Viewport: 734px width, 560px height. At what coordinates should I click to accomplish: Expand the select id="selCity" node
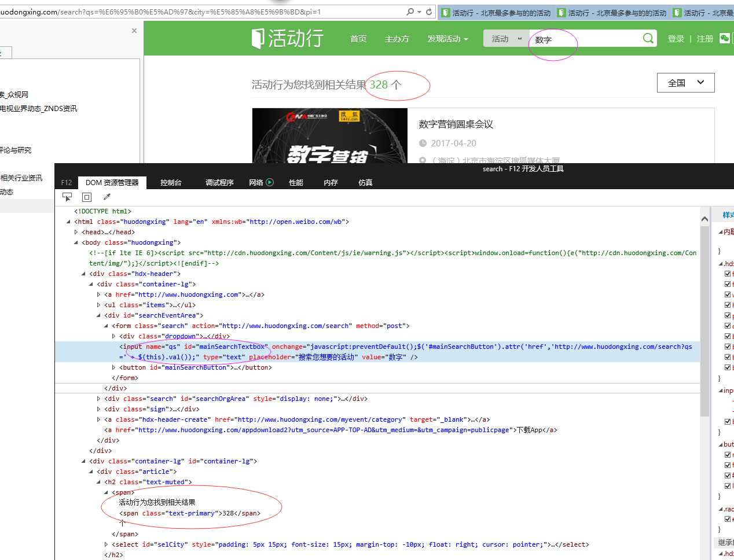pyautogui.click(x=107, y=544)
